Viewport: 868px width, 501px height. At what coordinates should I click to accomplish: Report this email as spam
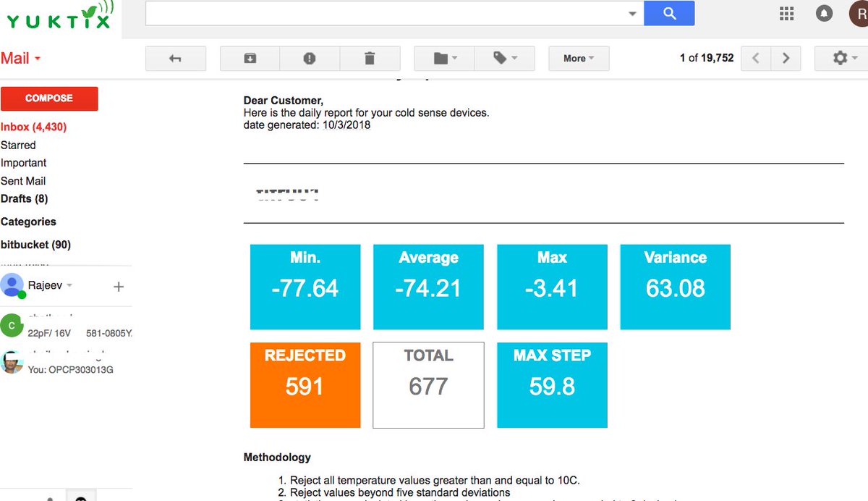pyautogui.click(x=310, y=59)
